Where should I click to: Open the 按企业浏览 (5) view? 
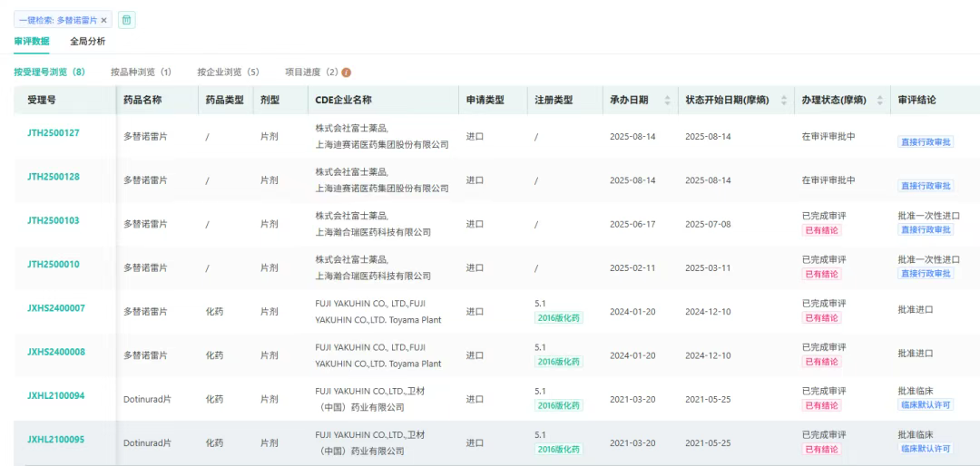tap(228, 72)
